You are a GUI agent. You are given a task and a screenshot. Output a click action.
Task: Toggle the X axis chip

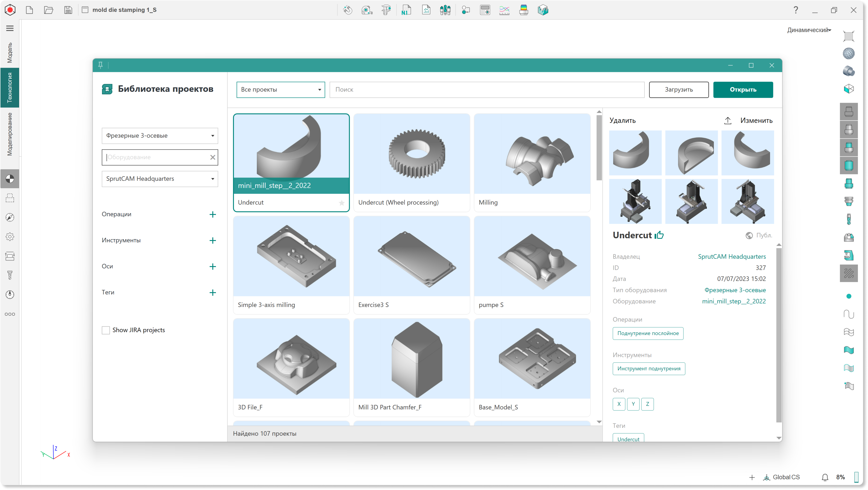[x=619, y=404]
